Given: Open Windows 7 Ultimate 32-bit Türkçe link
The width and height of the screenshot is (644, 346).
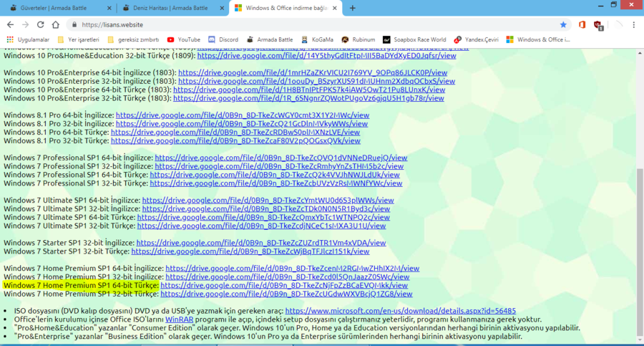Looking at the screenshot, I should coord(261,226).
